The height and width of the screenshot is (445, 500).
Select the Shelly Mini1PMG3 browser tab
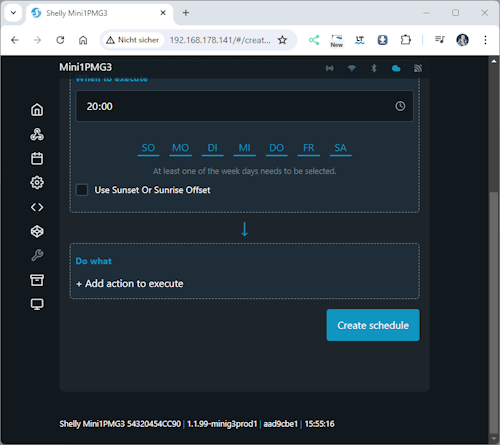(x=99, y=13)
